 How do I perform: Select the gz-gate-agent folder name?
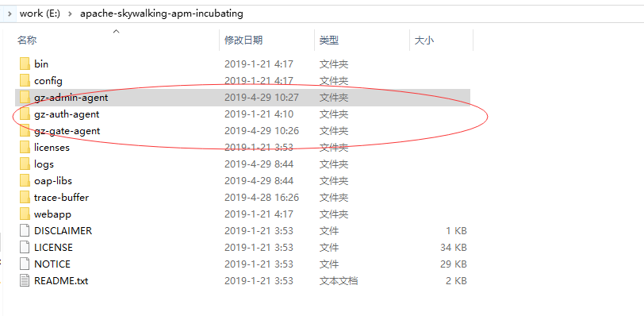tap(67, 131)
